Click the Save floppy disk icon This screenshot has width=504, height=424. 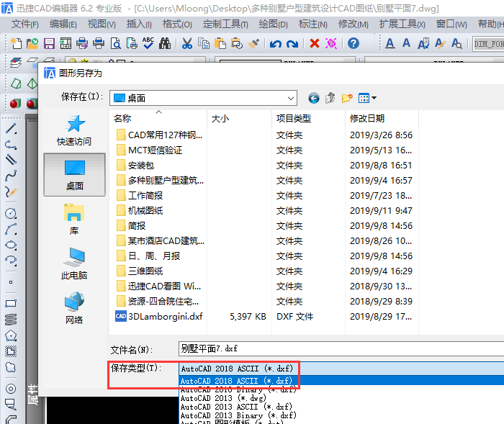(49, 43)
